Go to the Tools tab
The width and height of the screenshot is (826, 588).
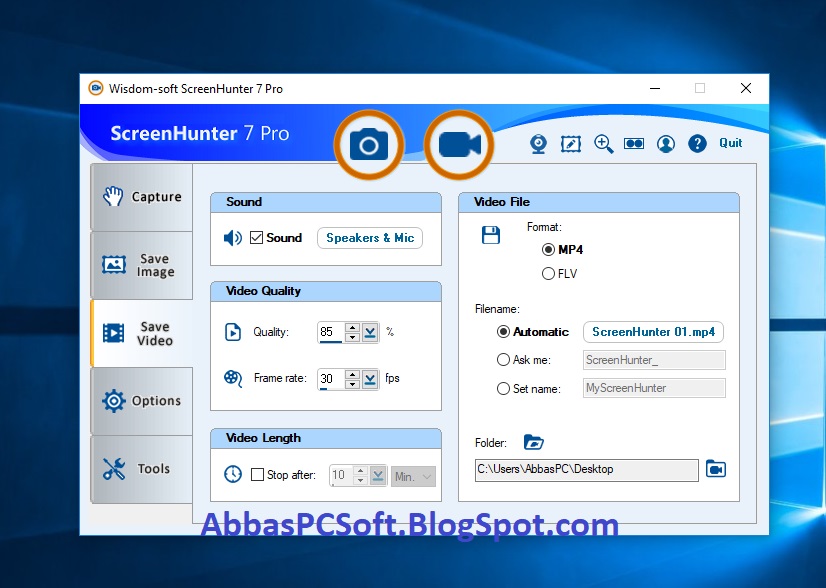coord(142,469)
